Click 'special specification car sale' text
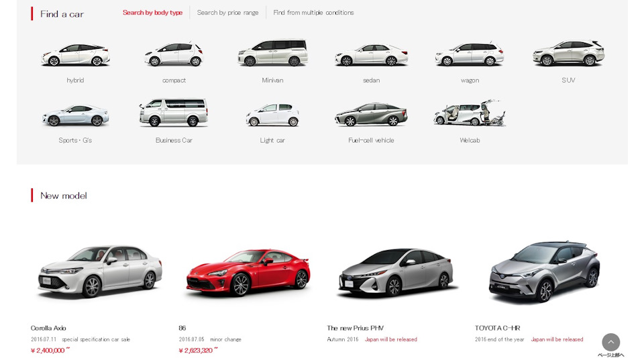Image resolution: width=644 pixels, height=358 pixels. point(96,339)
